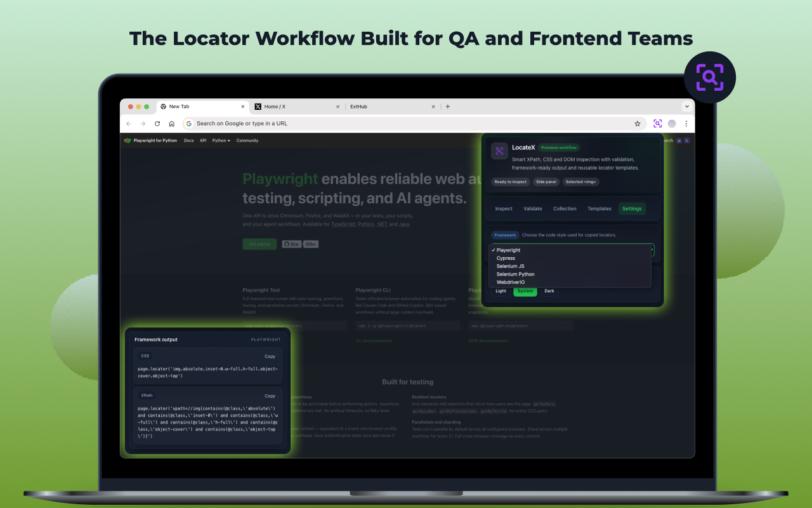Close the Home / X tab
Screen dimensions: 812x508
coord(337,107)
